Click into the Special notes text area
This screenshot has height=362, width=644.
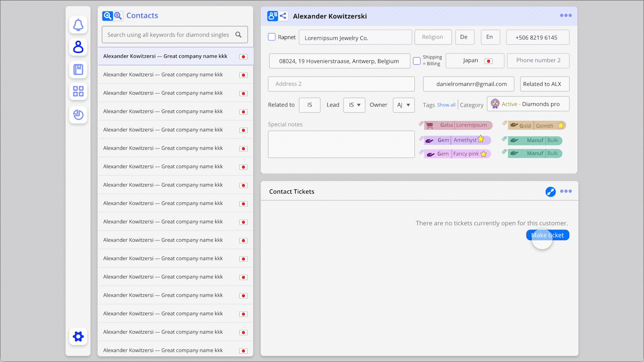point(341,144)
